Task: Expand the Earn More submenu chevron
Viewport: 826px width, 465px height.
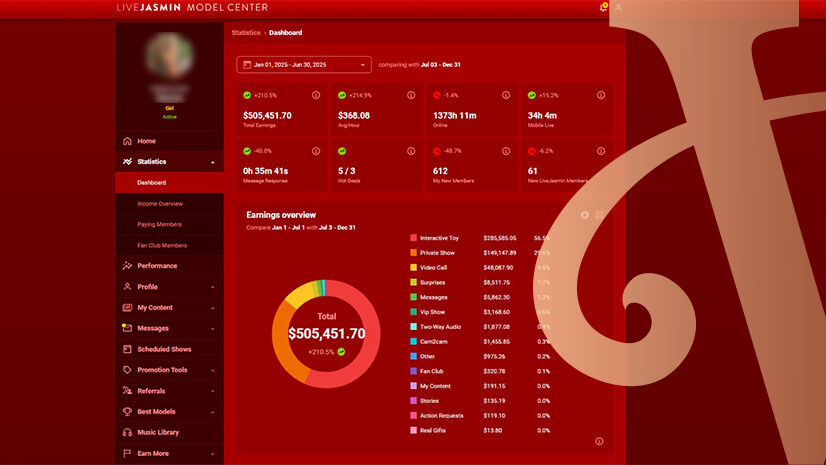Action: [x=213, y=454]
